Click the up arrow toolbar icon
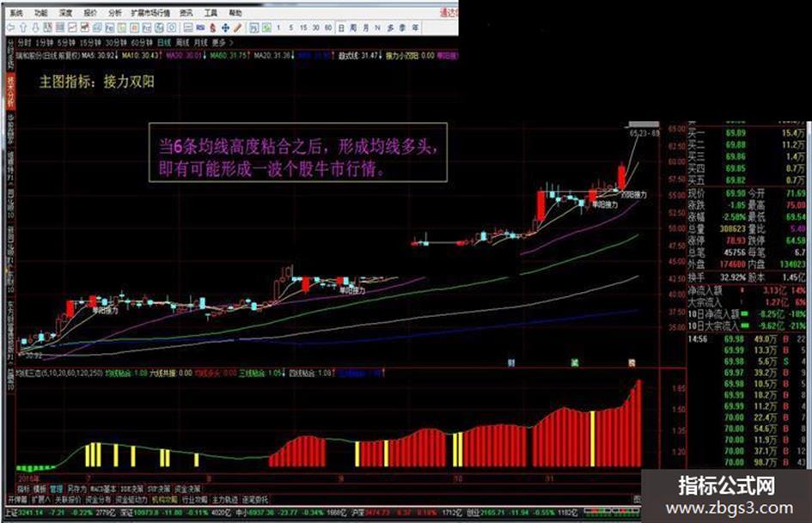This screenshot has height=523, width=812. (x=23, y=28)
